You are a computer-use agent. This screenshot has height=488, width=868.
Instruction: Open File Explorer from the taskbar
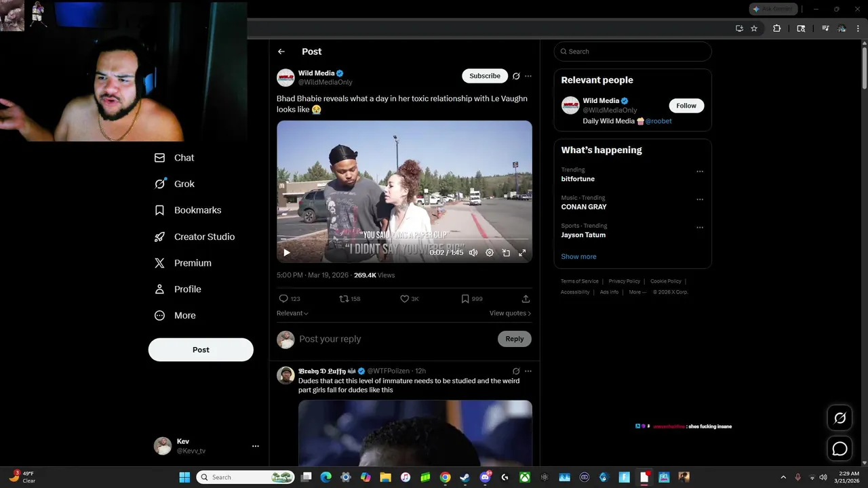tap(385, 477)
